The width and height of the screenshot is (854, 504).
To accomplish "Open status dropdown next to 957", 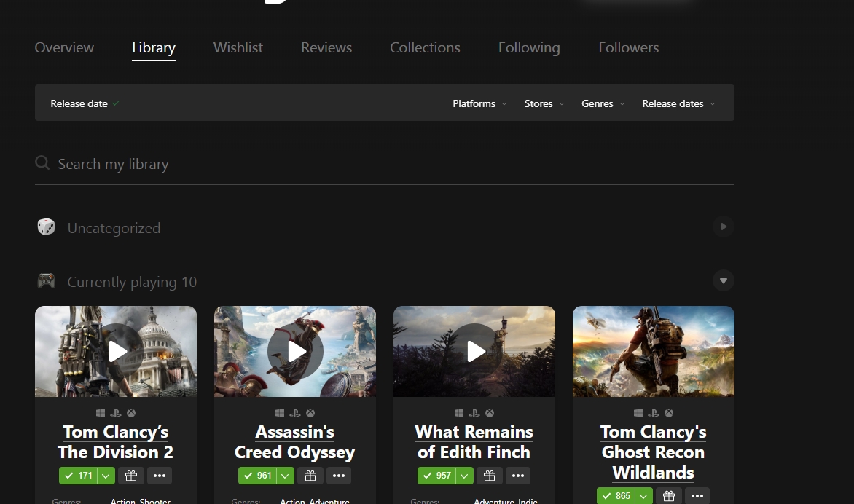I will (464, 476).
